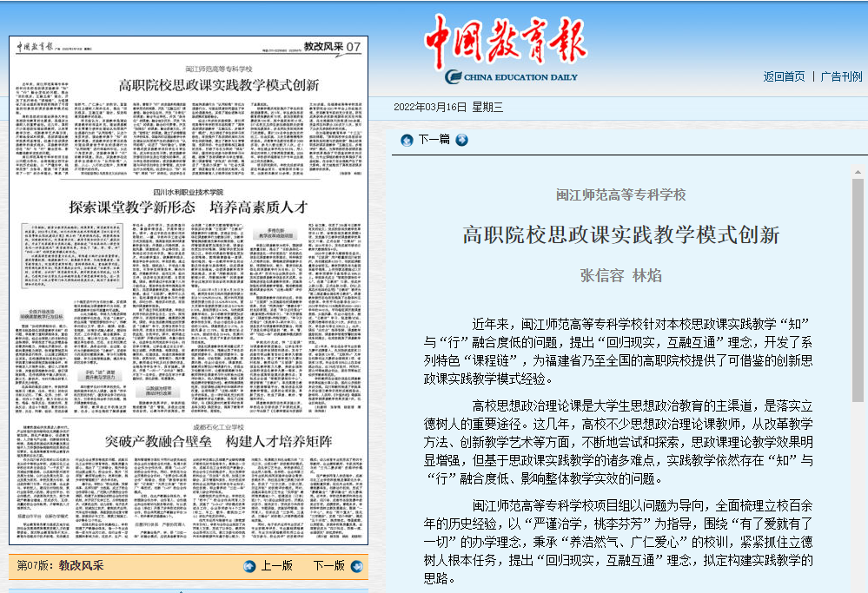Go to the next page via 下一版
Image resolution: width=868 pixels, height=593 pixels.
[x=328, y=565]
